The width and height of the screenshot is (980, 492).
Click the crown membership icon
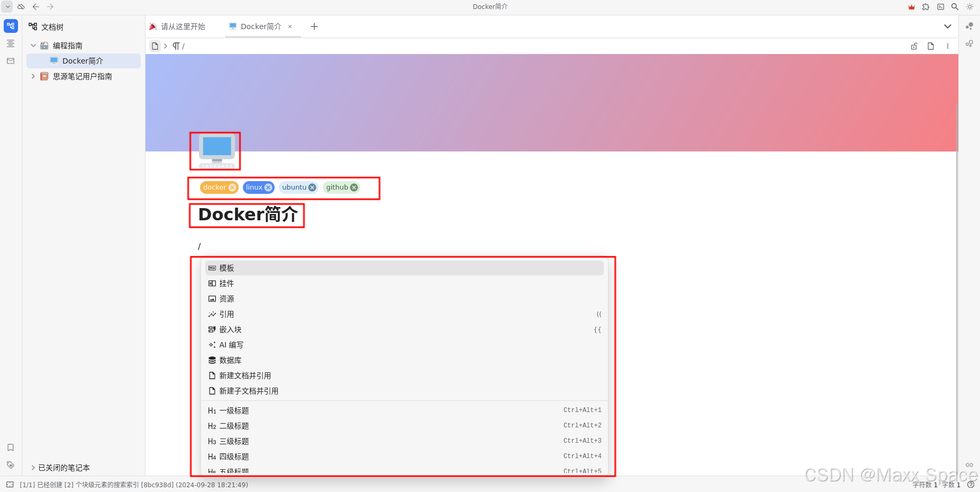[911, 7]
